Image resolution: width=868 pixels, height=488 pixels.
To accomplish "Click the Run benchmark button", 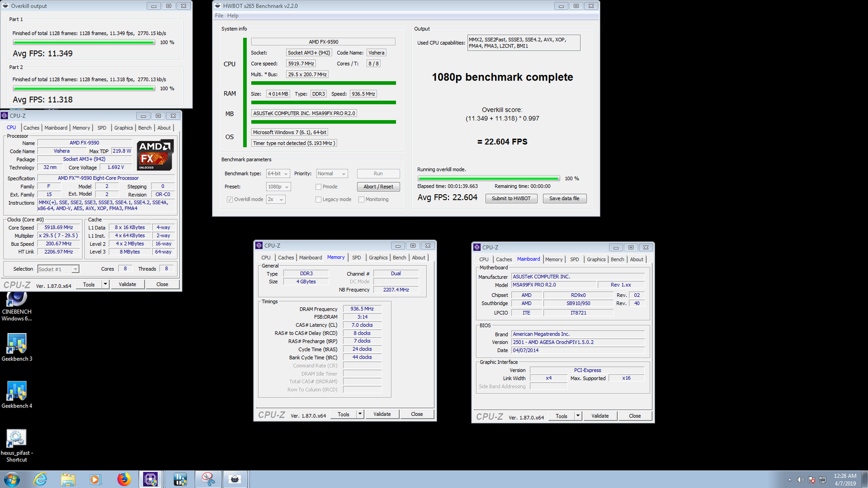I will [x=378, y=174].
